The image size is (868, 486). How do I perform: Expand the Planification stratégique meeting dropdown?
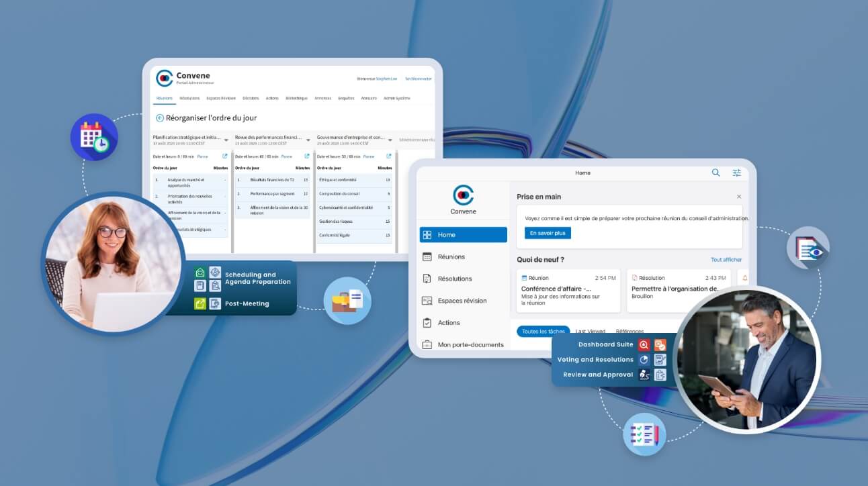pyautogui.click(x=226, y=140)
